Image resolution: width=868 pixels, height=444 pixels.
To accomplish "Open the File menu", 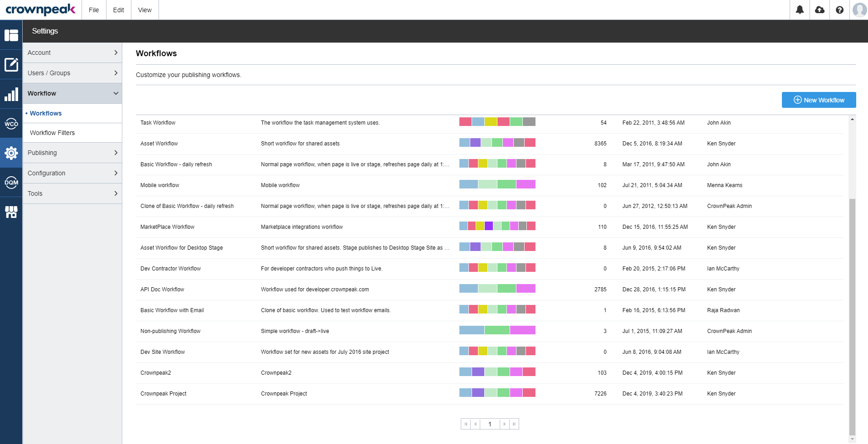I will pos(94,10).
